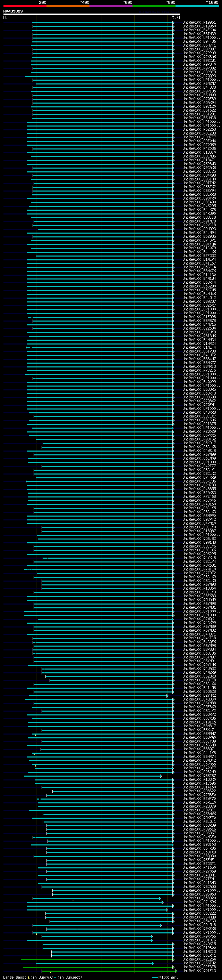This screenshot has height=980, width=222.
Task: Click the UniRef100_A7ATL0 label
Action: pos(199,569)
